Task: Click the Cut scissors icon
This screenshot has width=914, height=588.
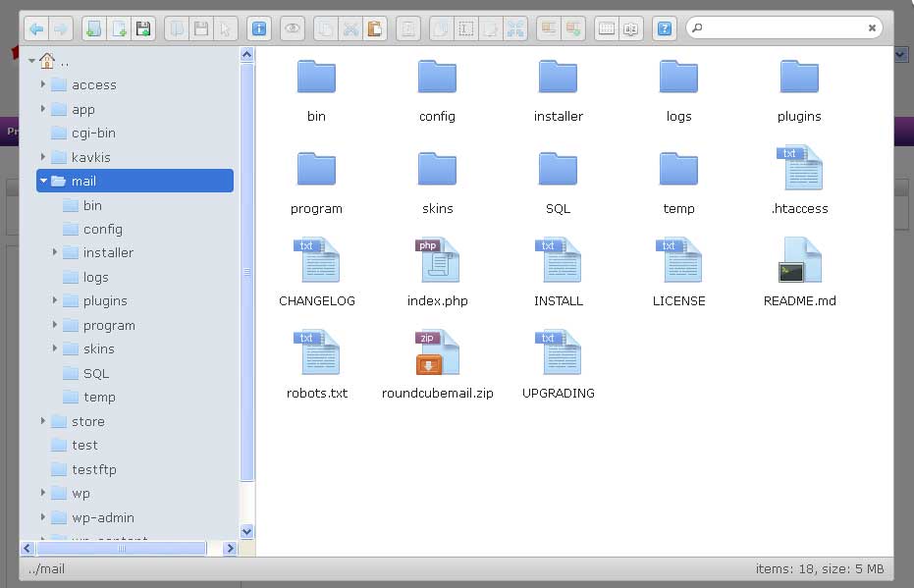Action: [x=350, y=28]
